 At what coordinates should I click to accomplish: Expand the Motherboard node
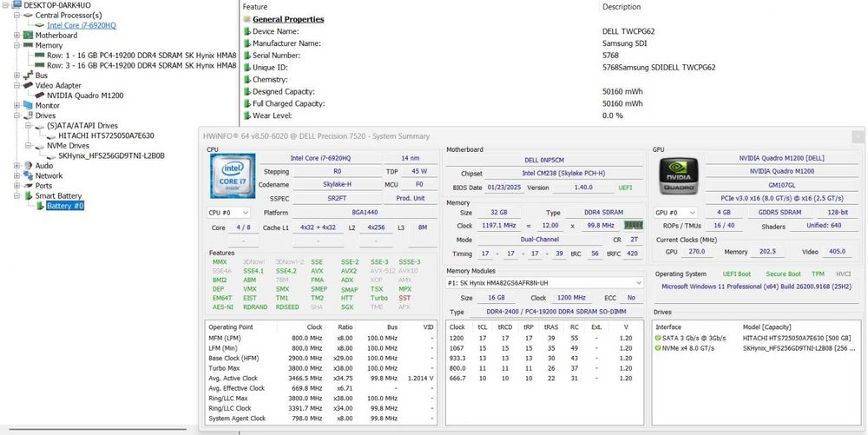click(16, 36)
